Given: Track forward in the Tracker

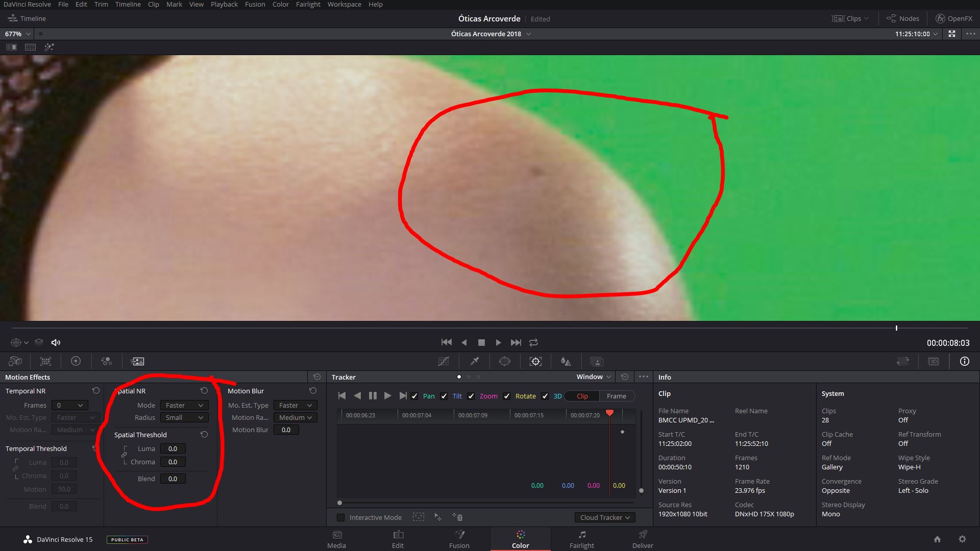Looking at the screenshot, I should [387, 396].
